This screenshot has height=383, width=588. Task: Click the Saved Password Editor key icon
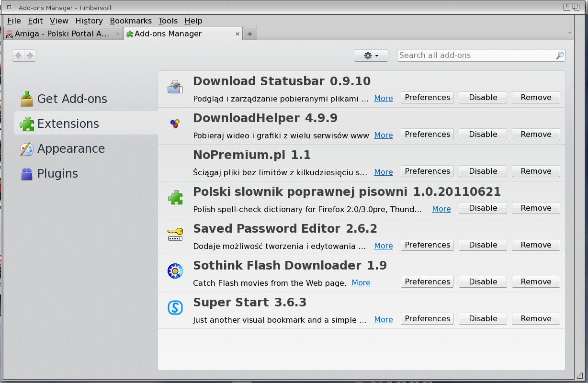tap(175, 234)
